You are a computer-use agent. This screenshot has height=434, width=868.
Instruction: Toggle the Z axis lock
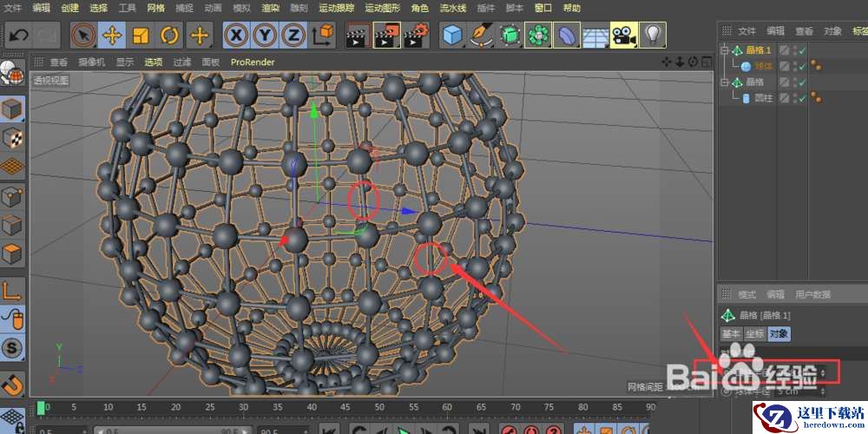point(293,36)
